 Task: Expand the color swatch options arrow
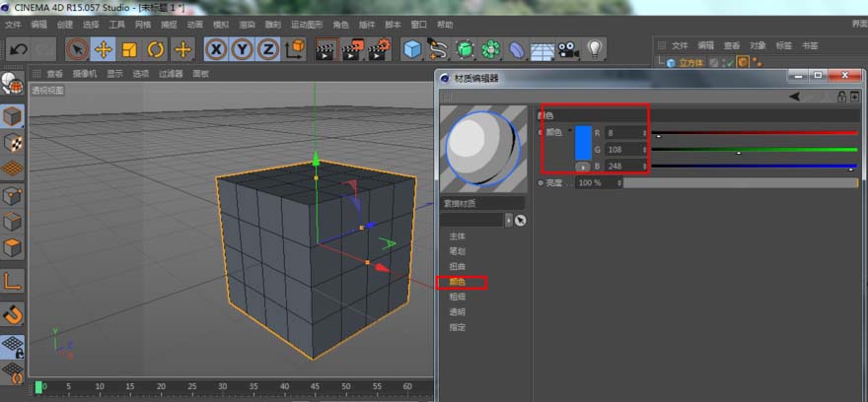point(569,131)
